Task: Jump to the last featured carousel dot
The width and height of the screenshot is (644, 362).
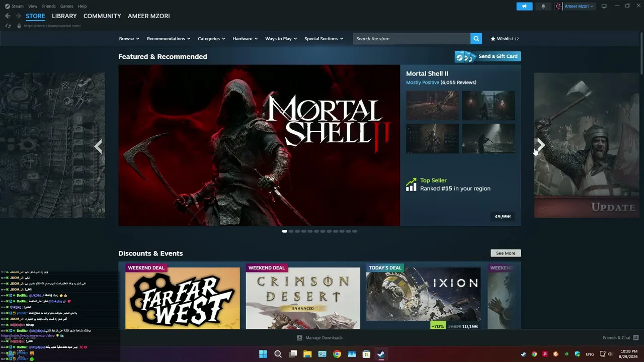Action: click(x=355, y=231)
